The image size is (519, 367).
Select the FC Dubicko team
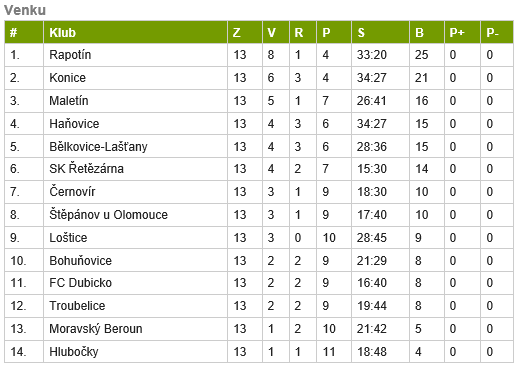point(80,283)
